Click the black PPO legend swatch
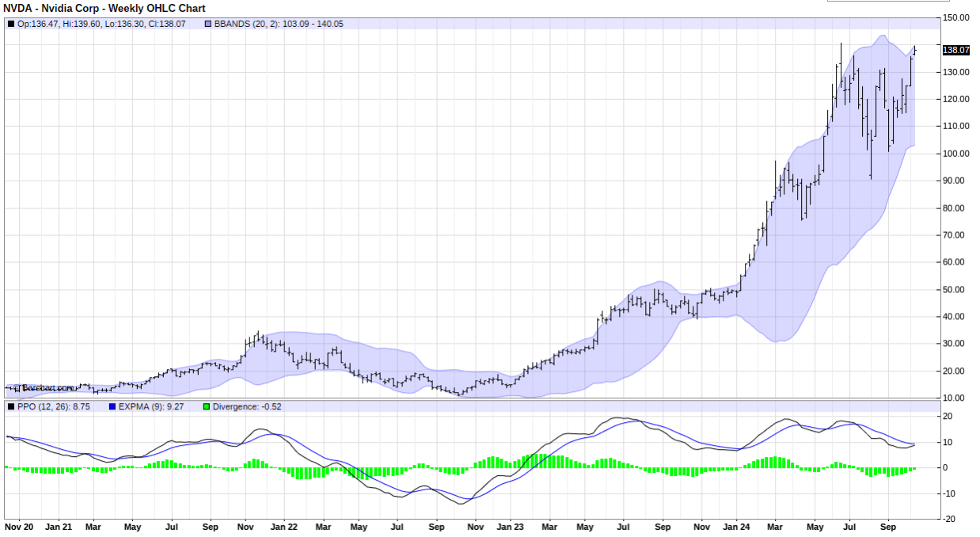This screenshot has height=537, width=980. 11,406
